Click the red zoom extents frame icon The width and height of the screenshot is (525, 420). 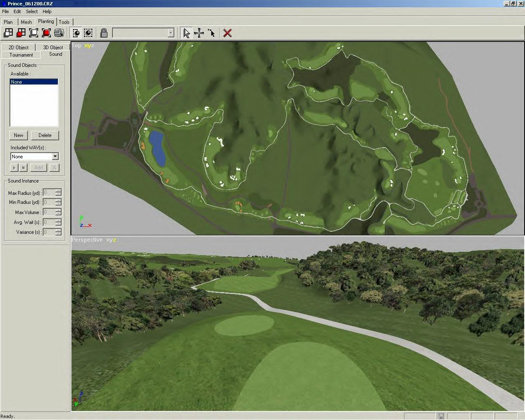pyautogui.click(x=46, y=33)
